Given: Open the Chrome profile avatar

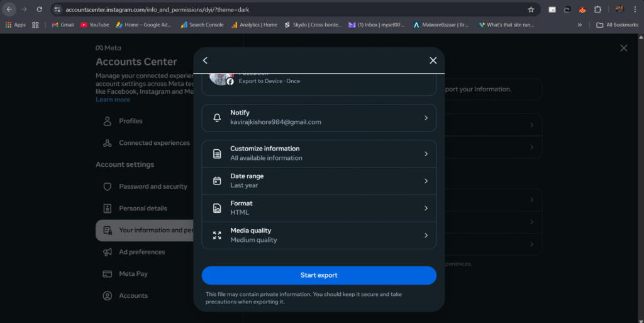Looking at the screenshot, I should (x=619, y=9).
